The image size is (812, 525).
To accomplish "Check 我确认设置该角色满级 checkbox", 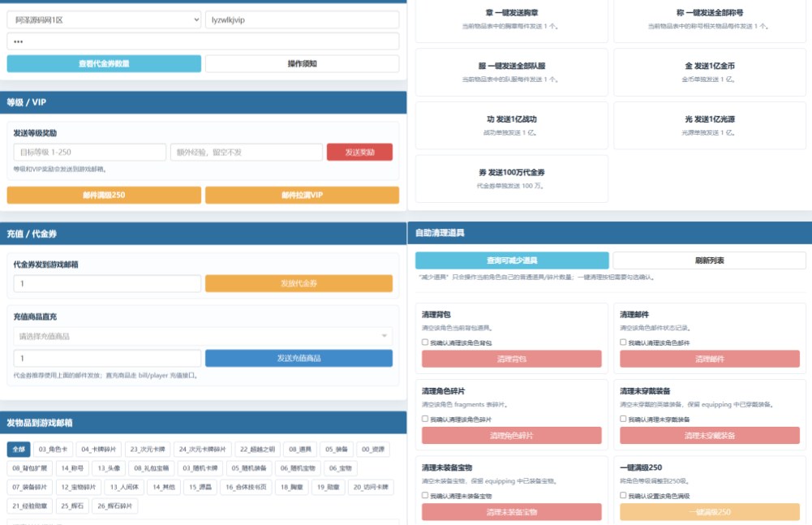I will pos(623,496).
